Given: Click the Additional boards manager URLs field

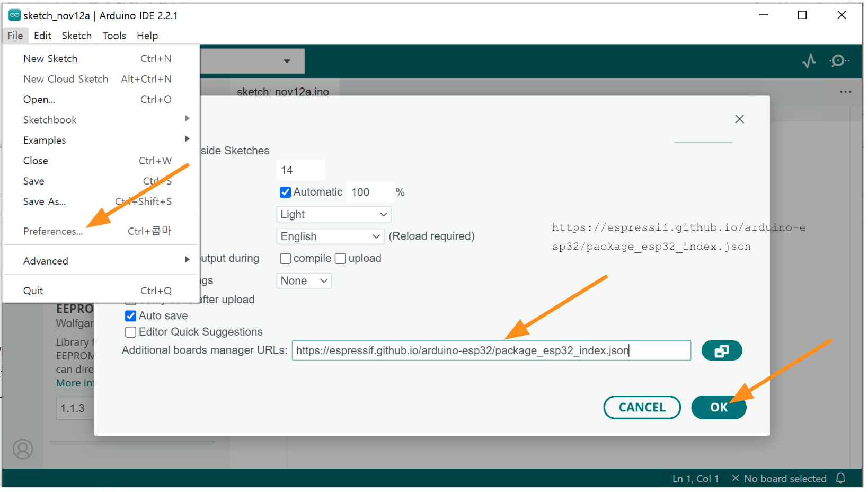Looking at the screenshot, I should (x=491, y=350).
